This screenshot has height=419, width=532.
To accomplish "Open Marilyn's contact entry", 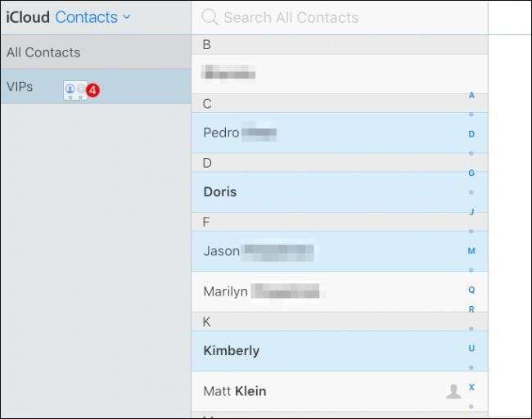I will pos(327,291).
